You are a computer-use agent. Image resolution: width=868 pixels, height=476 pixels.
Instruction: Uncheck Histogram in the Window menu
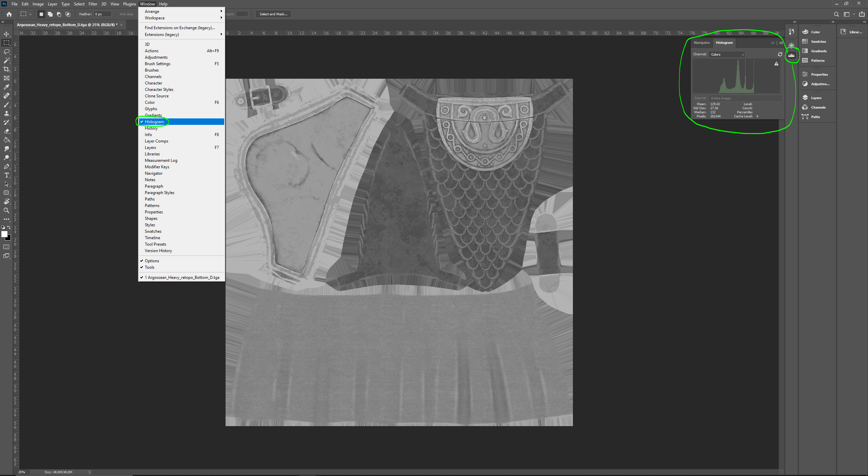[154, 122]
